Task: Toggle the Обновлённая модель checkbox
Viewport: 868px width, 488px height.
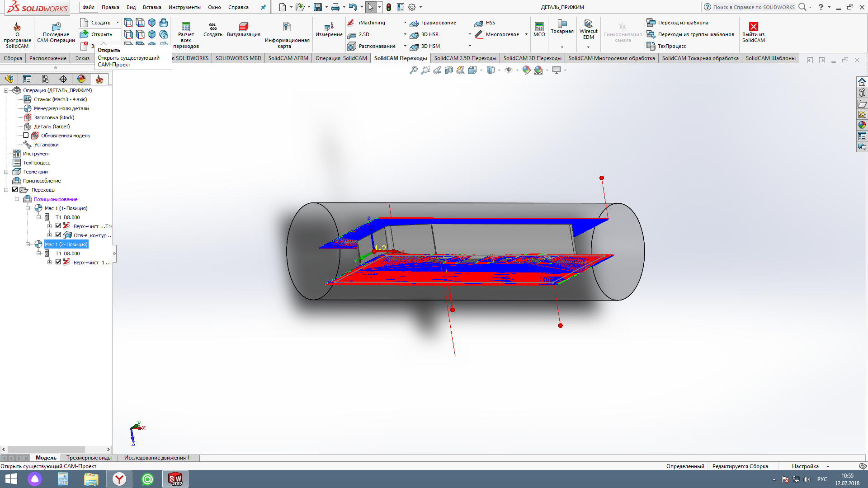Action: 26,136
